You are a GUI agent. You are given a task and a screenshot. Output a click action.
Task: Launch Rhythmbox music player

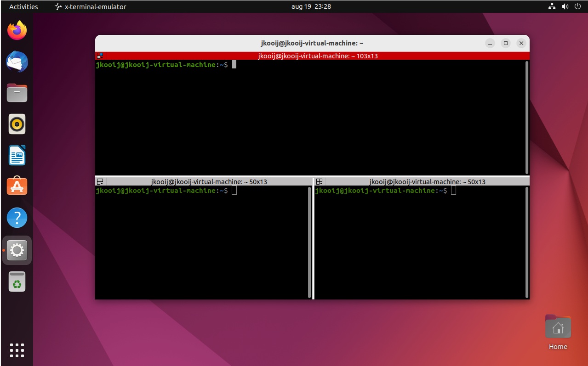tap(17, 124)
